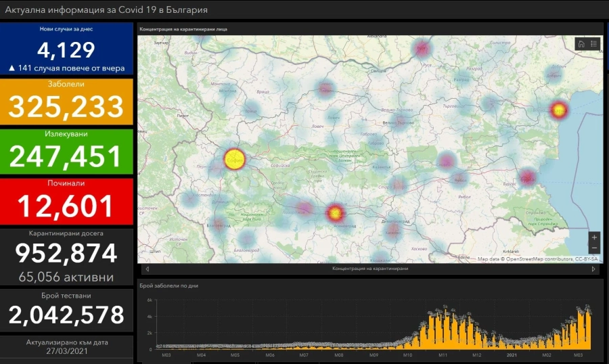Select the orange Заболели 325,233 tile
609x364 pixels.
coord(66,101)
